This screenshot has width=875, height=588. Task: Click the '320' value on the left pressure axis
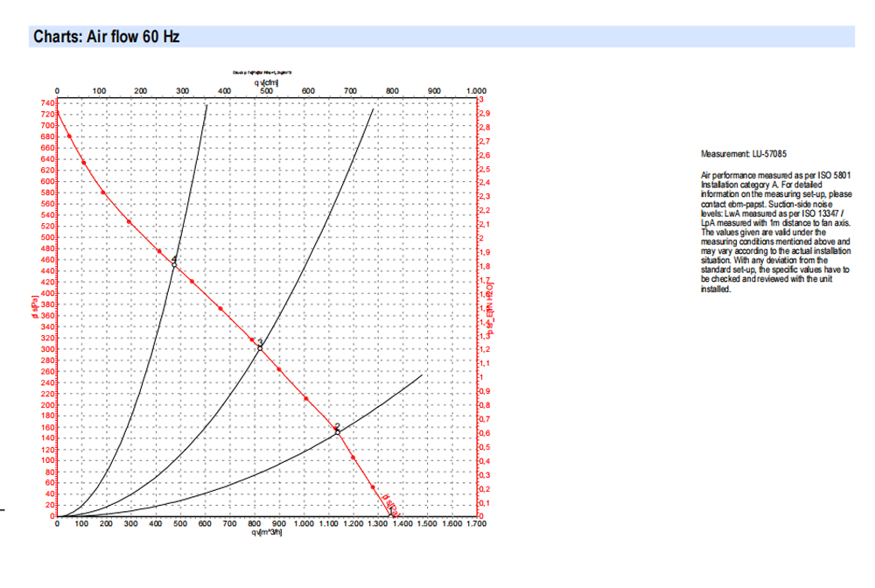(48, 338)
